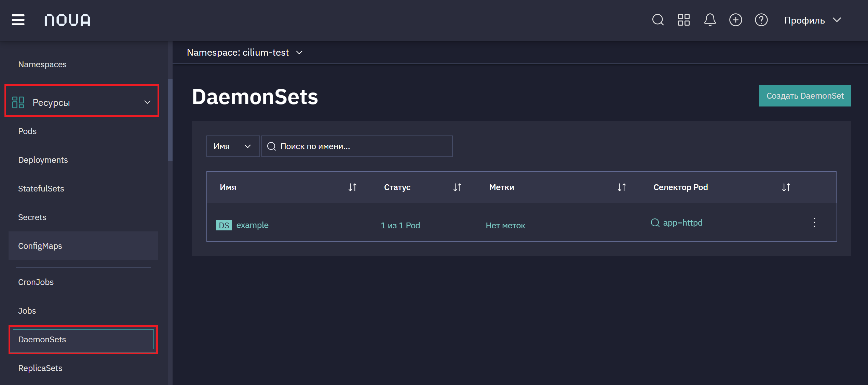The height and width of the screenshot is (385, 868).
Task: Click the 1 из 1 Pod status link
Action: click(x=400, y=225)
